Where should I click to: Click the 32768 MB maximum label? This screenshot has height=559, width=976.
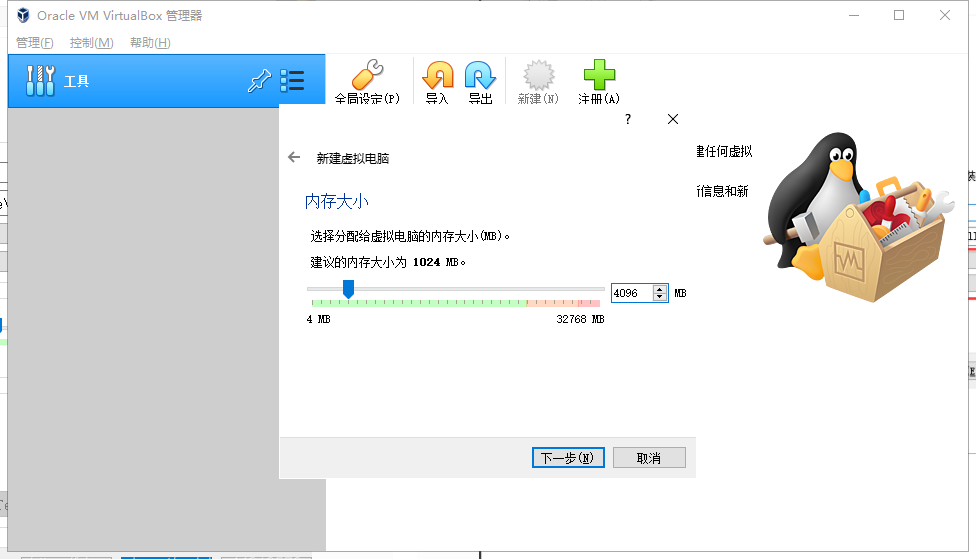point(580,319)
